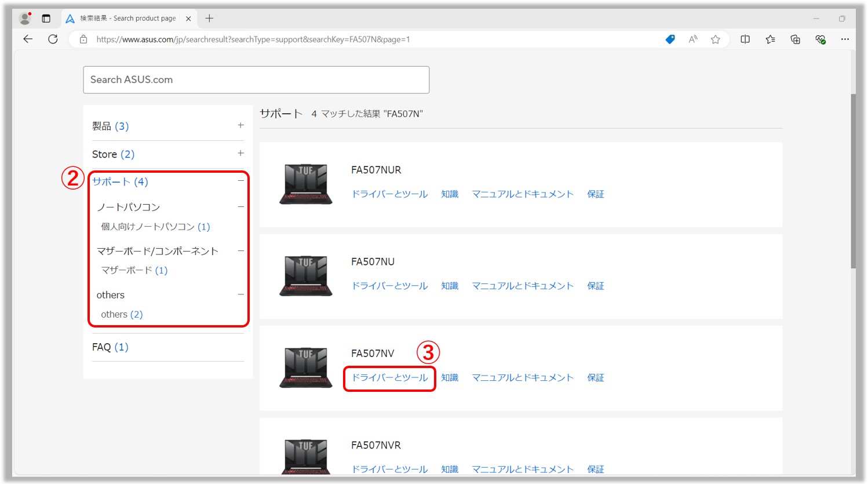Viewport: 868px width, 484px height.
Task: Click the address bar URL
Action: (253, 39)
